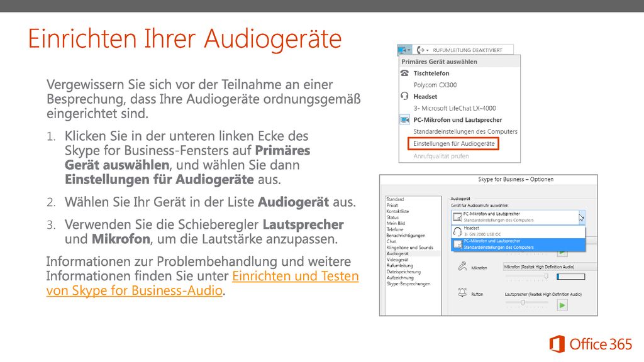Expand the audio device combo box arrow
Image resolution: width=644 pixels, height=362 pixels.
coord(581,217)
